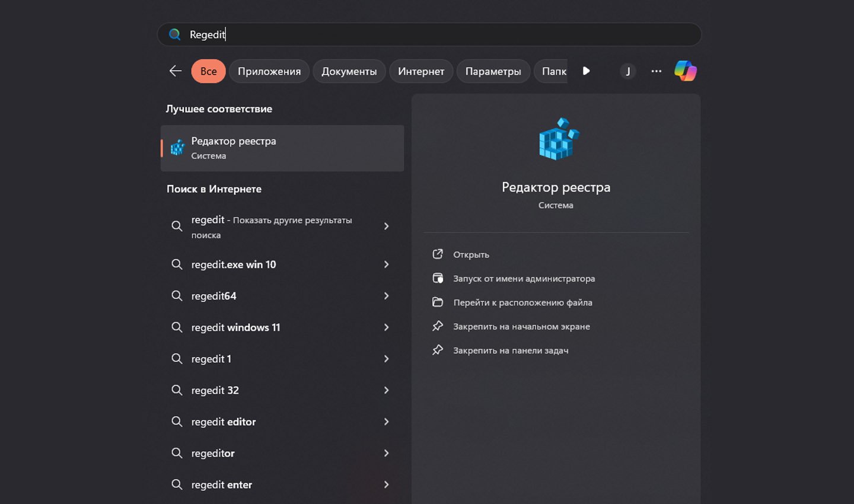The image size is (854, 504).
Task: Click the pin icon for Закрепить на панели задач
Action: pos(438,350)
